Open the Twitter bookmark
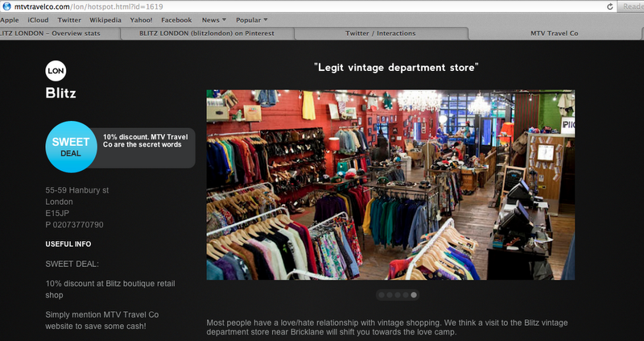644x341 pixels. 69,19
